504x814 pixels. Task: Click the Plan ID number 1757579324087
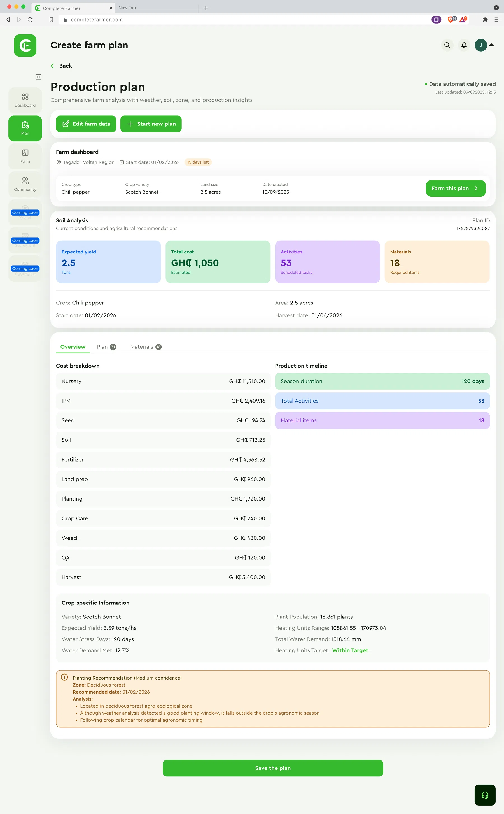pos(473,228)
